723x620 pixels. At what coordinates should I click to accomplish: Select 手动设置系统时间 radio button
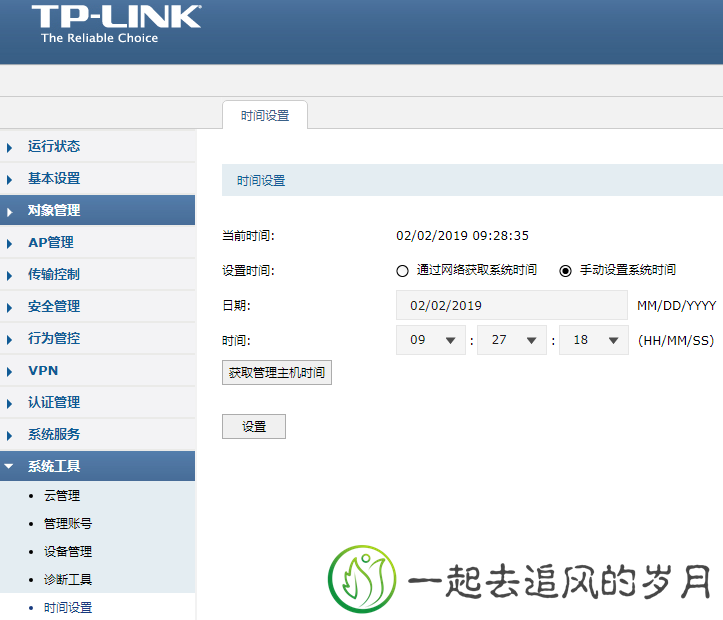[x=565, y=271]
